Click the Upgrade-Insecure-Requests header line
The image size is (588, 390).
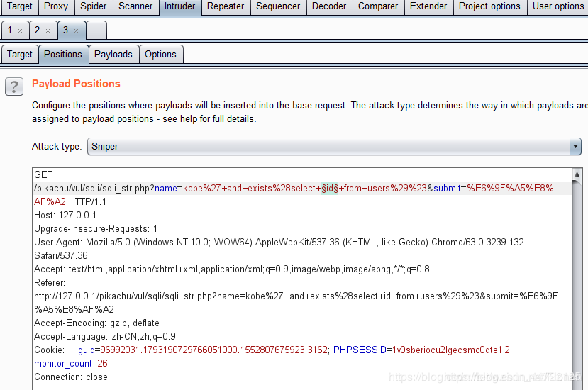pyautogui.click(x=96, y=229)
